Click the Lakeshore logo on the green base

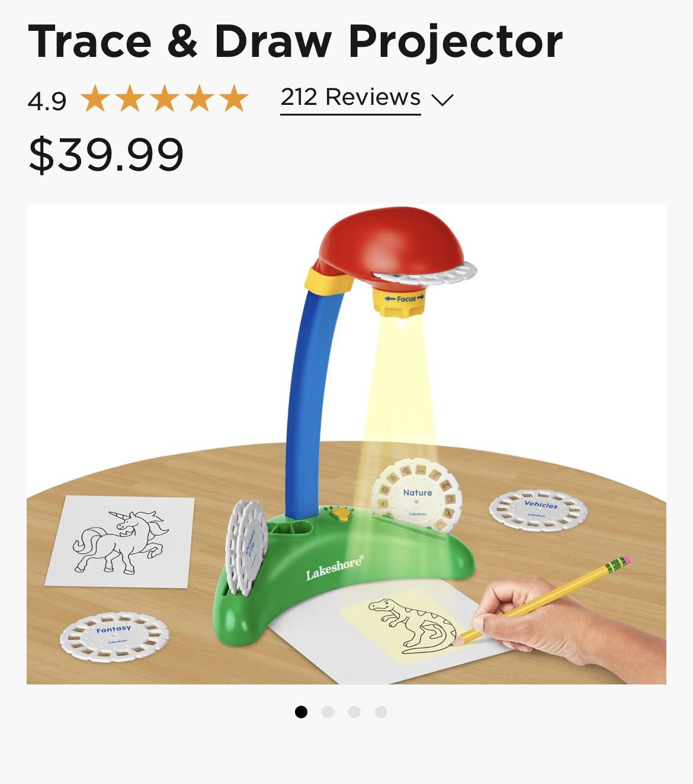pyautogui.click(x=335, y=567)
